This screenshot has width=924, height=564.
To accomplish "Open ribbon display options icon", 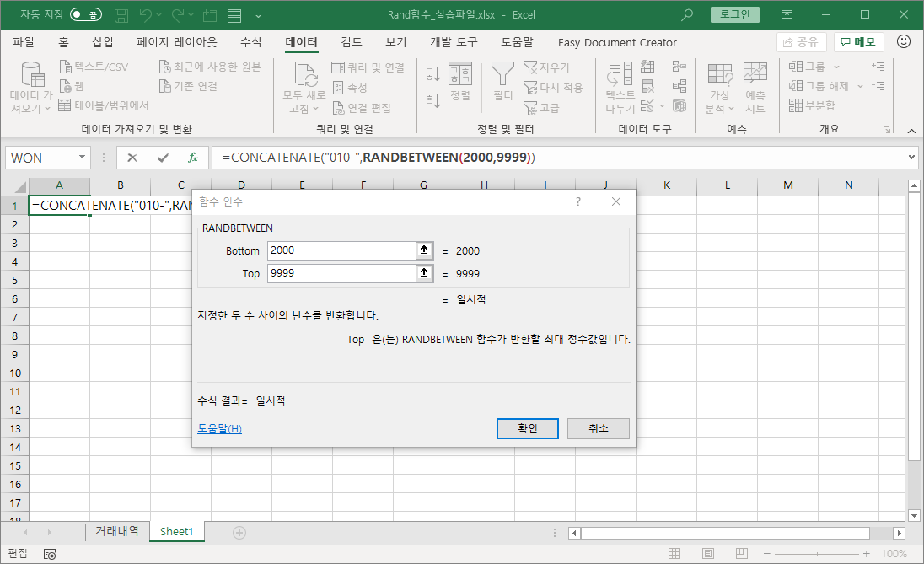I will tap(787, 14).
